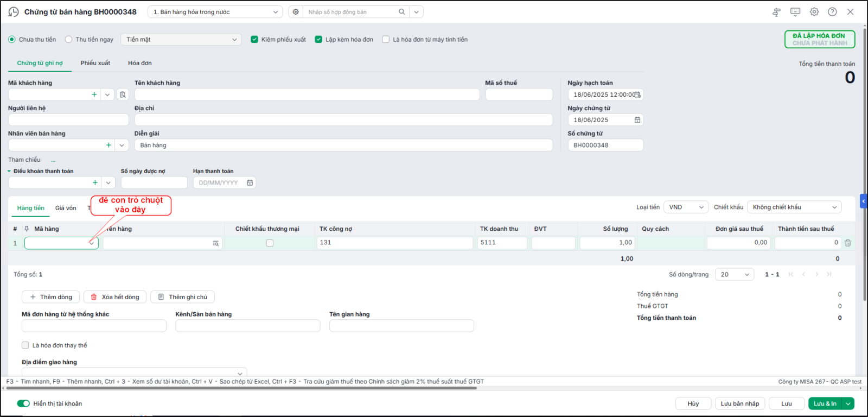This screenshot has width=868, height=417.
Task: Collapse Điều khoản thanh toán section triangle
Action: click(9, 172)
